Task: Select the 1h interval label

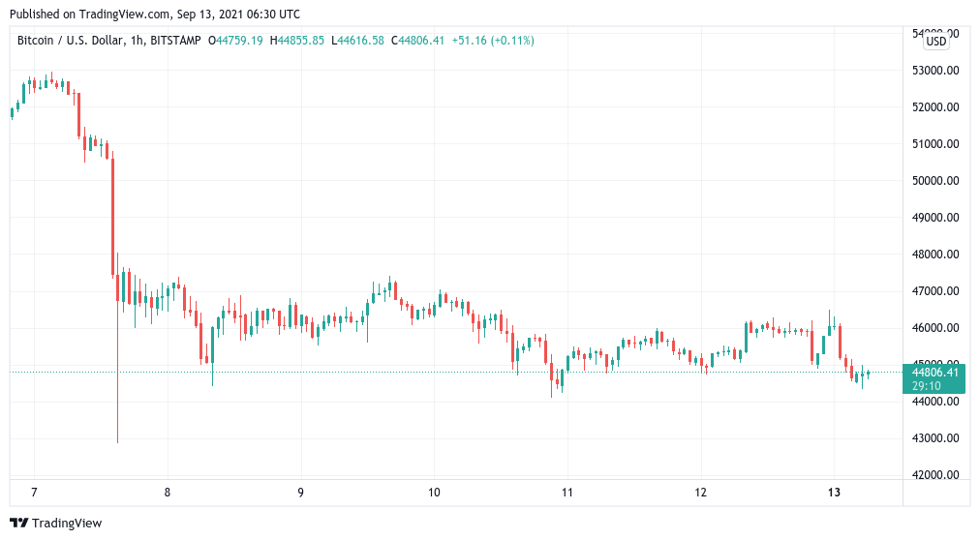Action: click(x=137, y=41)
